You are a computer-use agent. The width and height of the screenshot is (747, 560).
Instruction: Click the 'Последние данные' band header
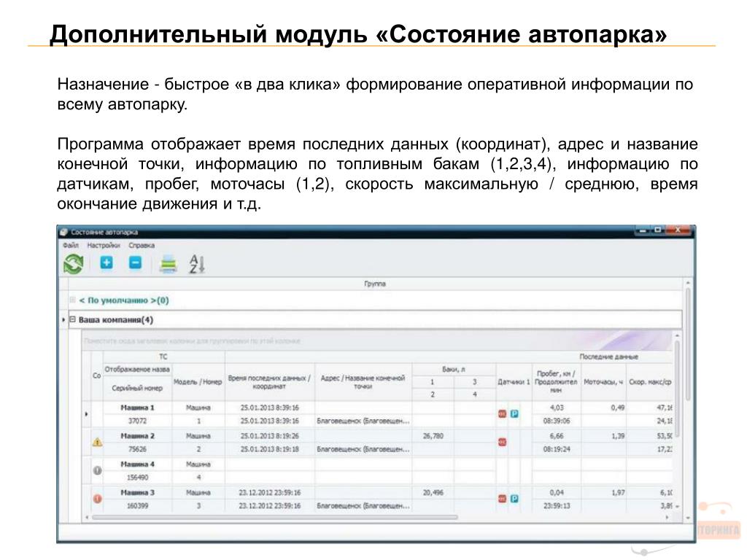608,357
